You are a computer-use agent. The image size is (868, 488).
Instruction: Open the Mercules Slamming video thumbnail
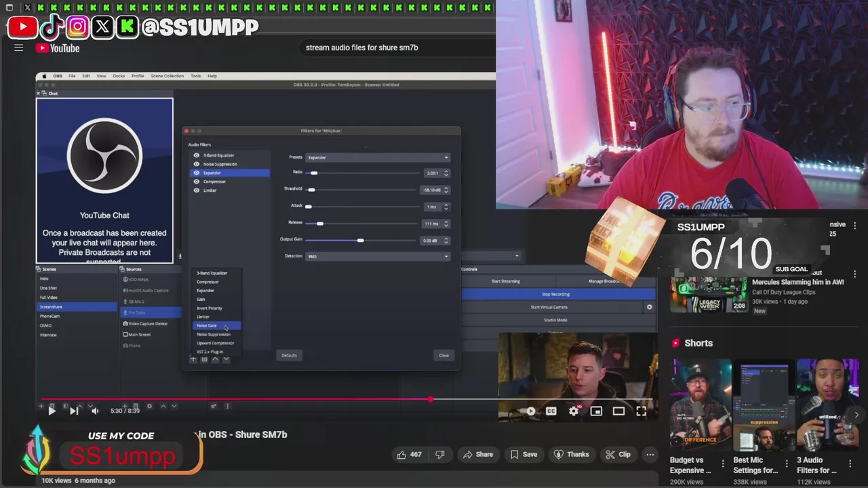click(709, 294)
